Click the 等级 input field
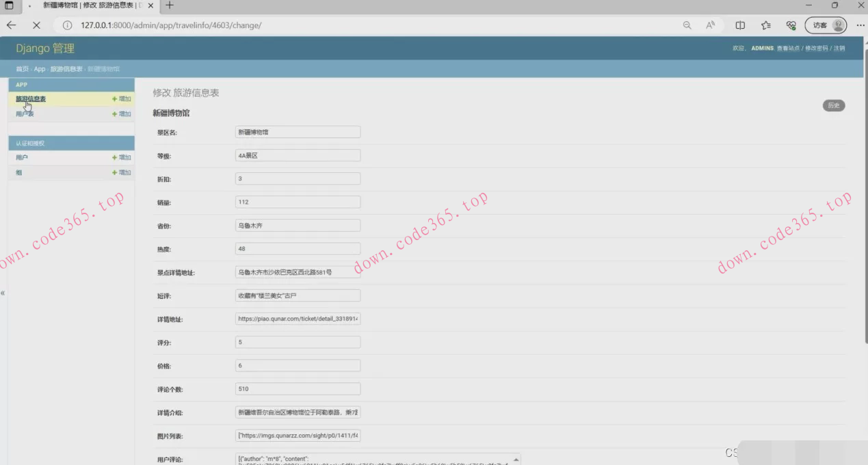This screenshot has height=465, width=868. pyautogui.click(x=298, y=155)
